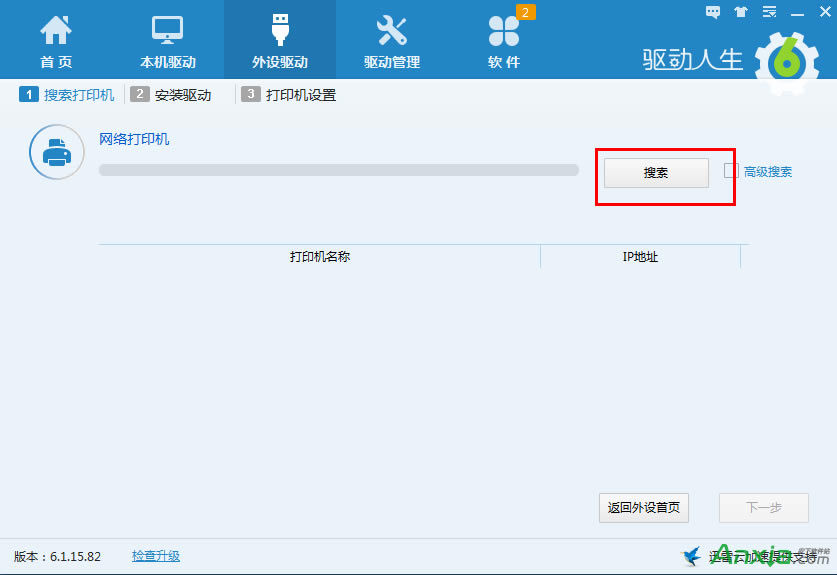Click the network printer icon
Viewport: 837px width, 575px height.
57,152
